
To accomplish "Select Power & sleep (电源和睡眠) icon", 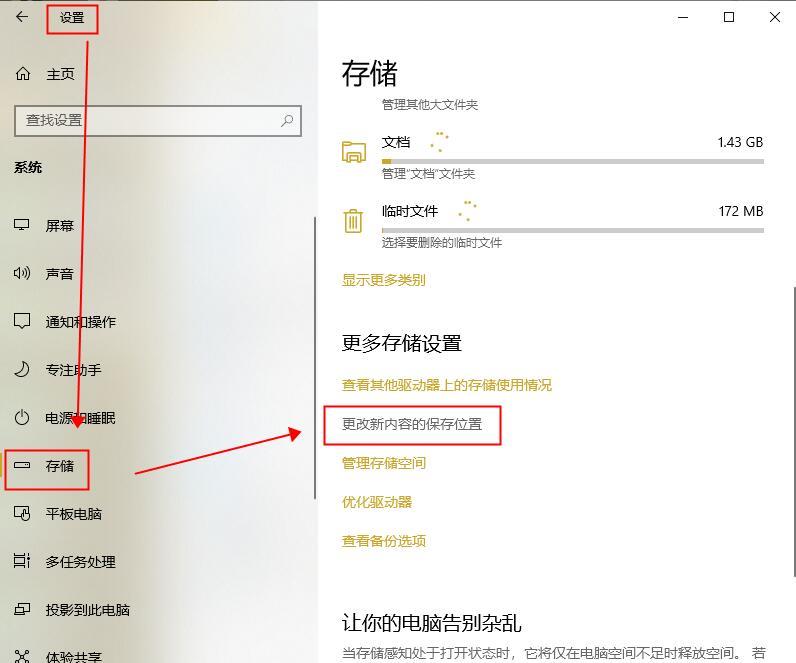I will coord(22,417).
